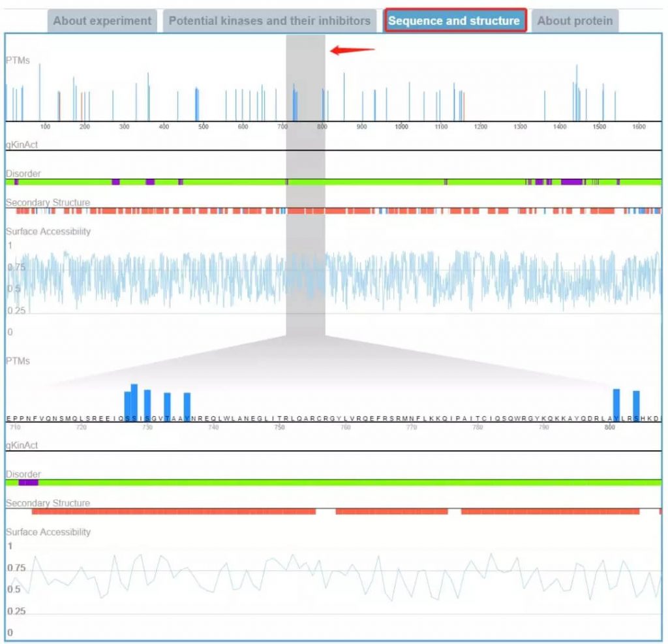Open the About protein tab
668x644 pixels.
(575, 21)
